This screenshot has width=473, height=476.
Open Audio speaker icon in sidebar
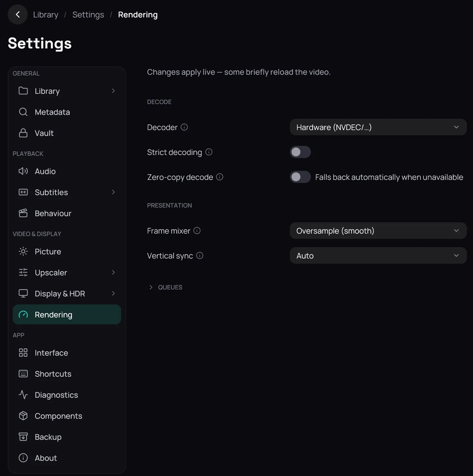[23, 171]
